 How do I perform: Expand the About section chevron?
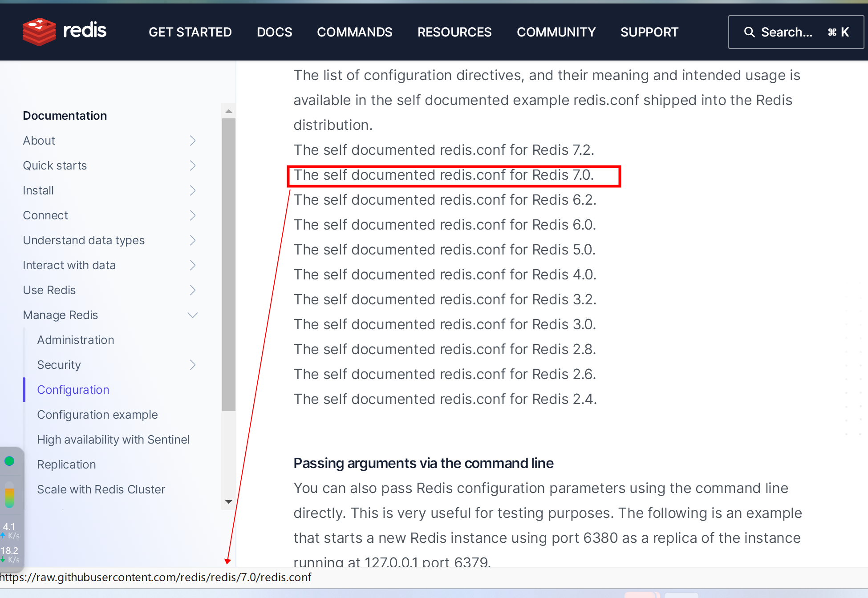click(193, 140)
